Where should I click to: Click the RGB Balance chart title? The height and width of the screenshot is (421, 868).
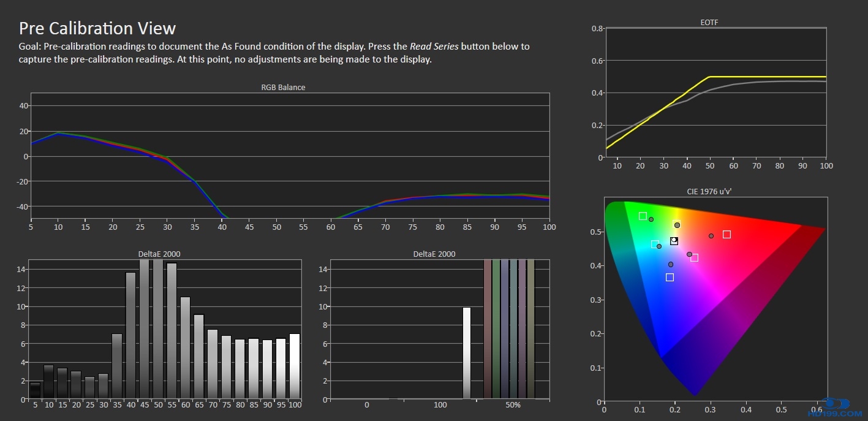click(x=283, y=87)
